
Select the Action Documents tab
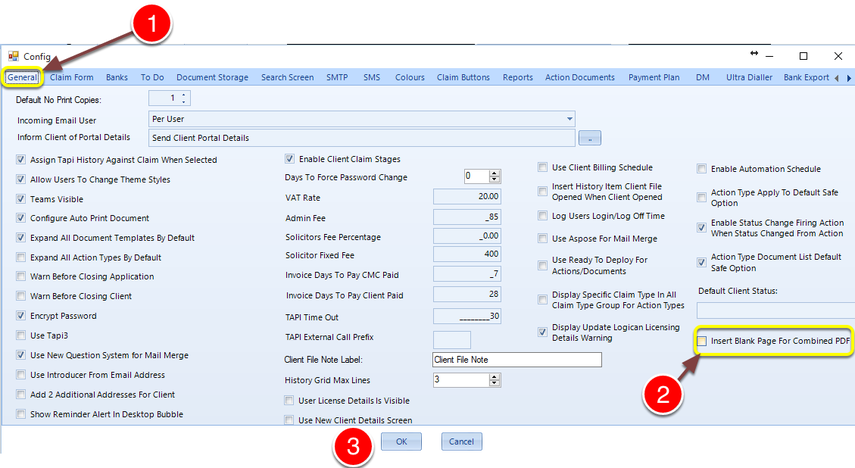[580, 77]
